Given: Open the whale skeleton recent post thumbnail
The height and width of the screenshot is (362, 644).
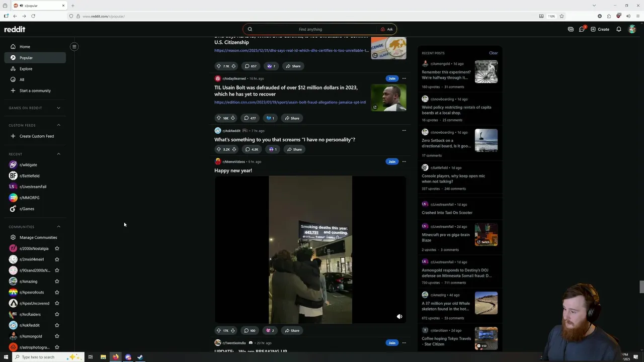Looking at the screenshot, I should point(486,303).
